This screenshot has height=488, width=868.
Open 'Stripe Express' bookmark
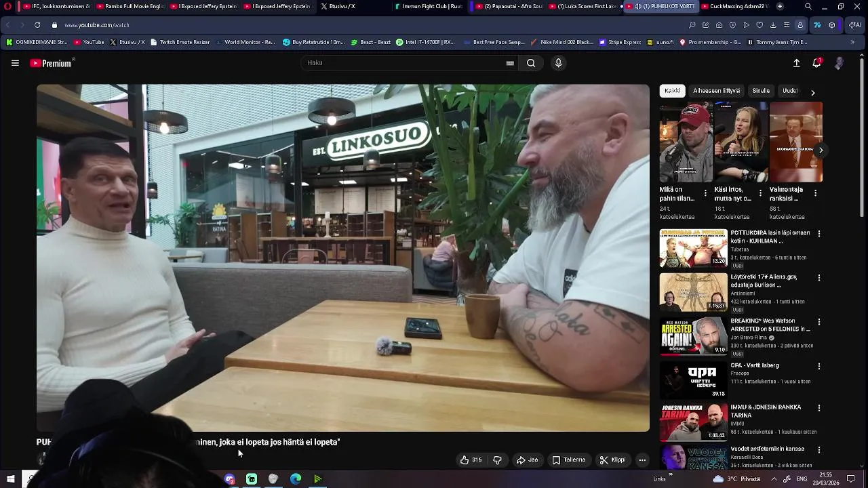[620, 42]
